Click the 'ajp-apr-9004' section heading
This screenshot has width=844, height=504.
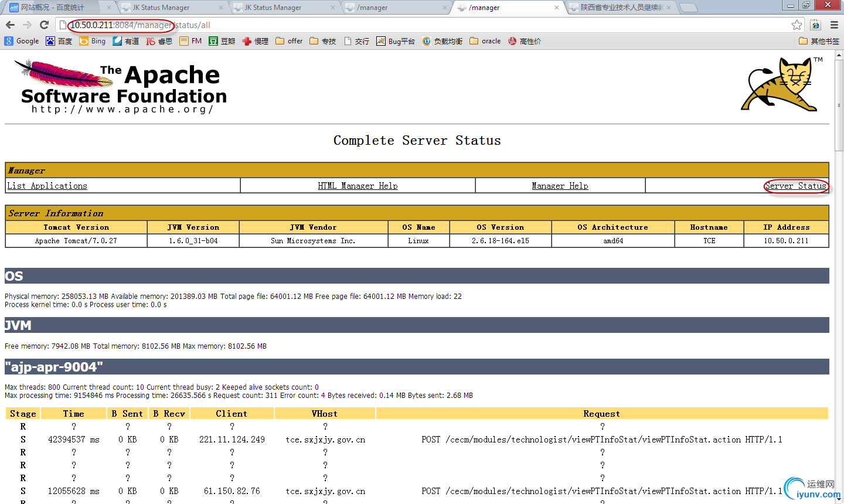coord(417,367)
